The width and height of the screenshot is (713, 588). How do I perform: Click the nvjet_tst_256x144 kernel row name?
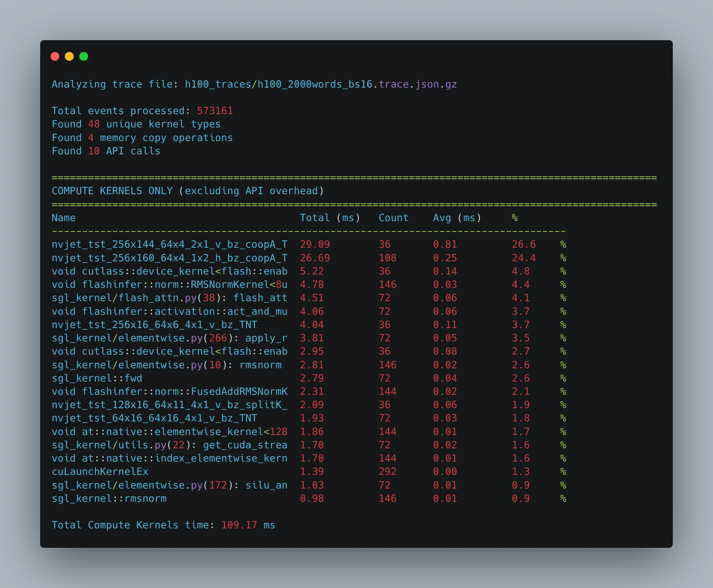pos(169,244)
